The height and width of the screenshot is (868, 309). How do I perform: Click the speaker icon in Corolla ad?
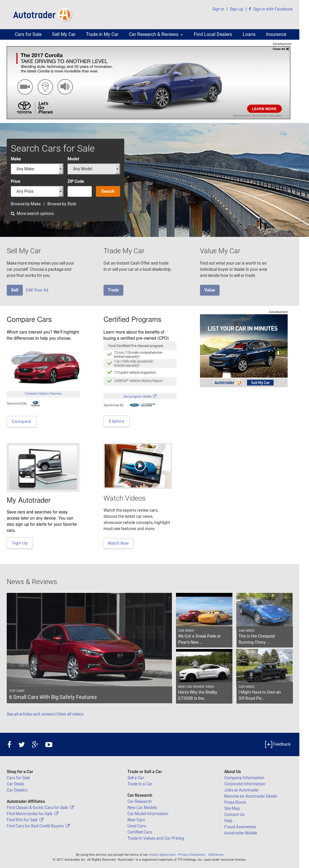pyautogui.click(x=65, y=87)
